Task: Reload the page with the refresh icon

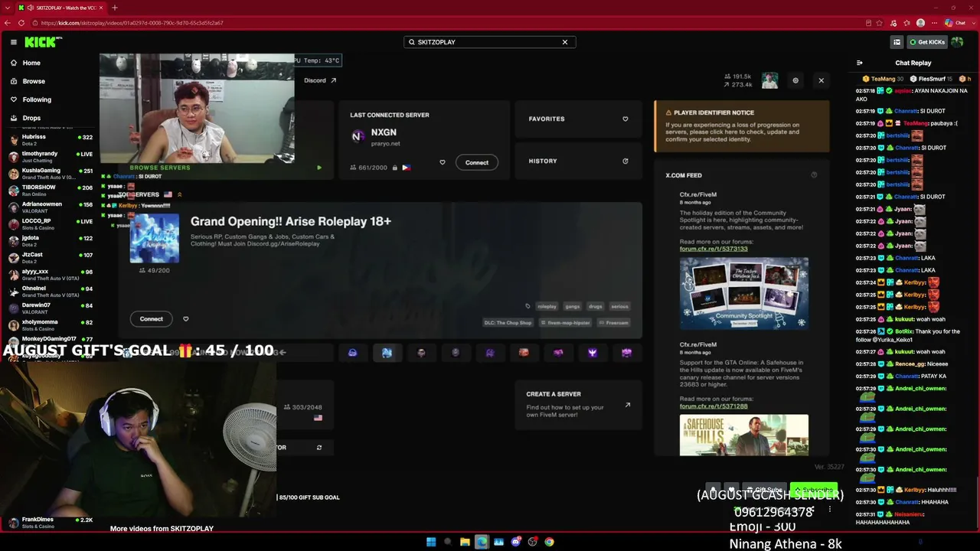Action: coord(23,23)
